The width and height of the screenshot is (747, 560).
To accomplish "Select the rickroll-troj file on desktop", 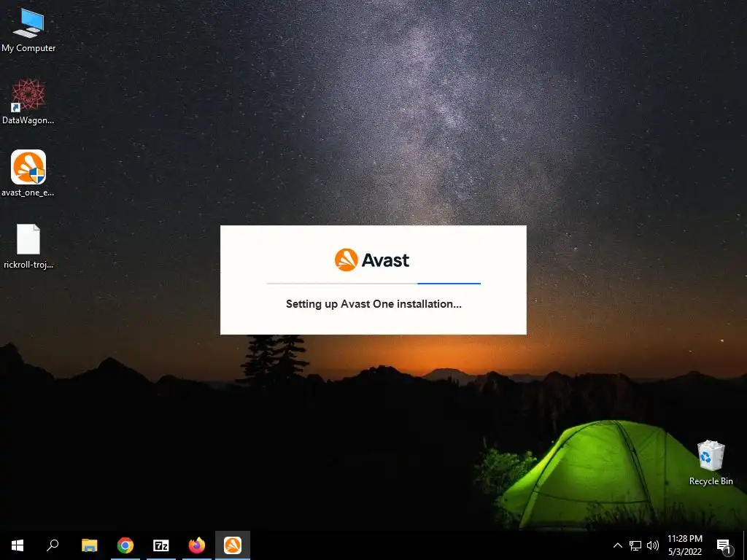I will (x=28, y=246).
